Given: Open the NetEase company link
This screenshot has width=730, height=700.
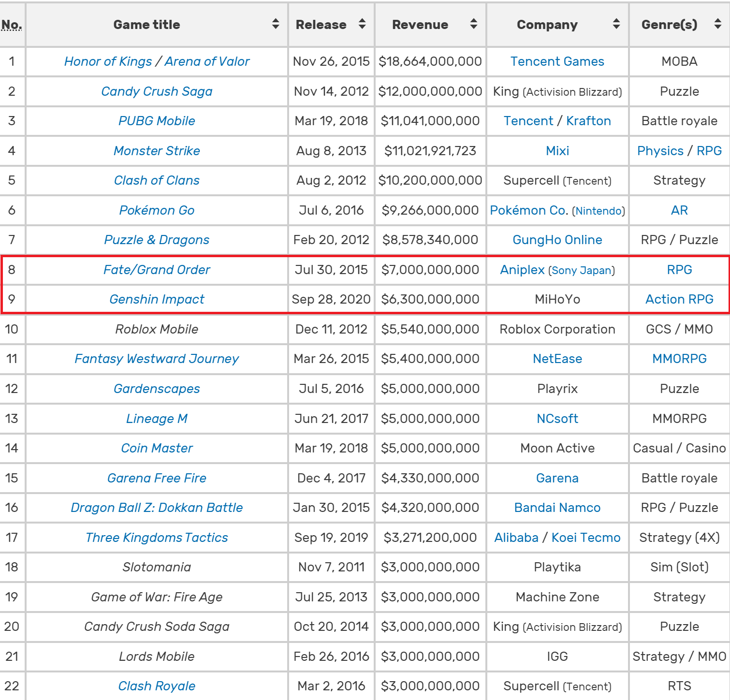Looking at the screenshot, I should 557,359.
